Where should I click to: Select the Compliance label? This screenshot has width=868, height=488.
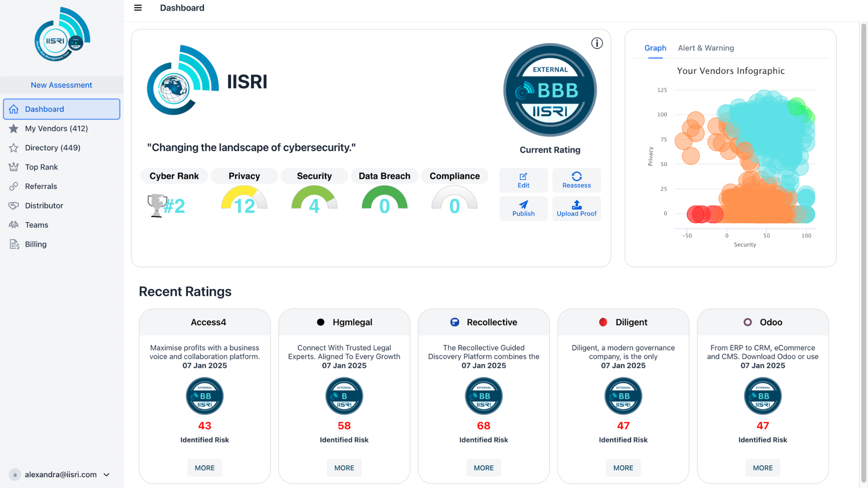click(x=454, y=176)
